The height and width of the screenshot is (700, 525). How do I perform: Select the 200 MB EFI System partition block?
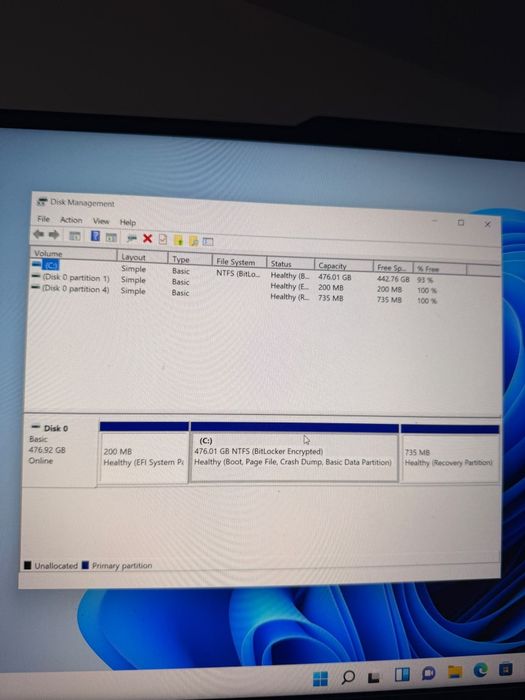click(x=144, y=452)
